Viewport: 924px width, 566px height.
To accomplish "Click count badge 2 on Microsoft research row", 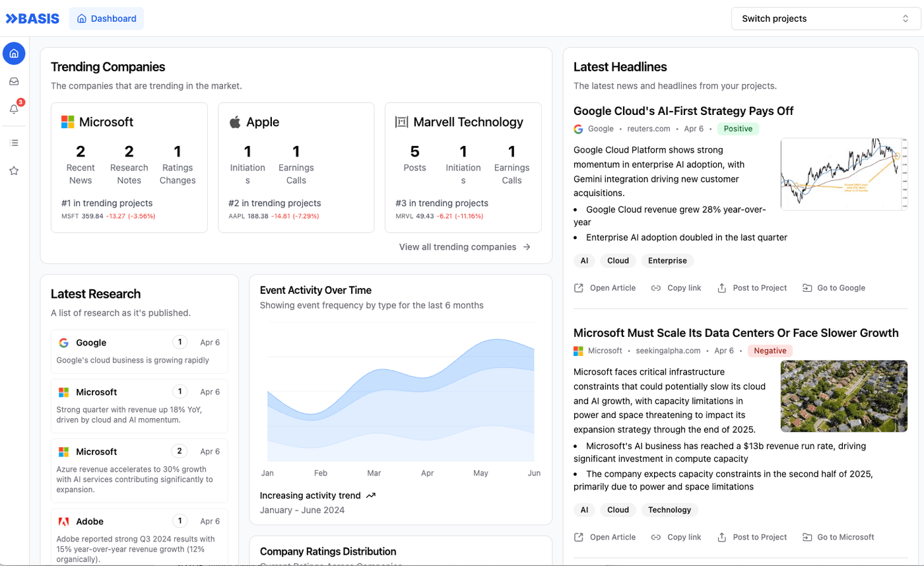I will 179,452.
